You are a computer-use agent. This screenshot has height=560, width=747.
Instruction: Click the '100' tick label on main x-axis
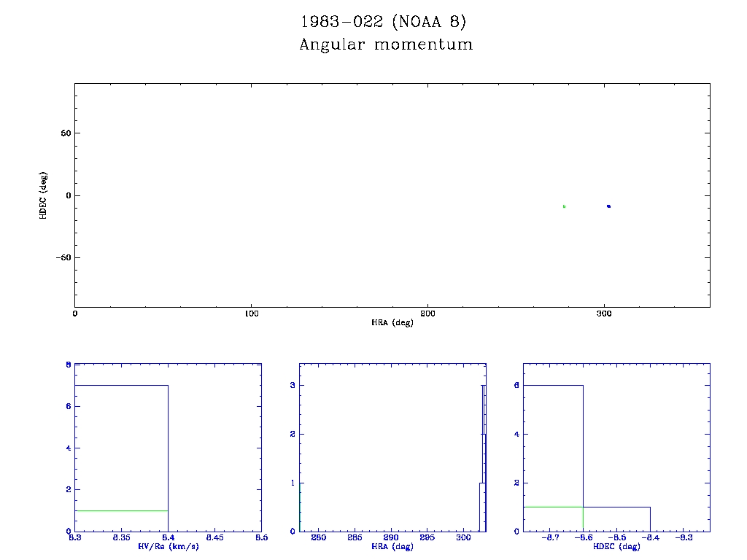[252, 314]
